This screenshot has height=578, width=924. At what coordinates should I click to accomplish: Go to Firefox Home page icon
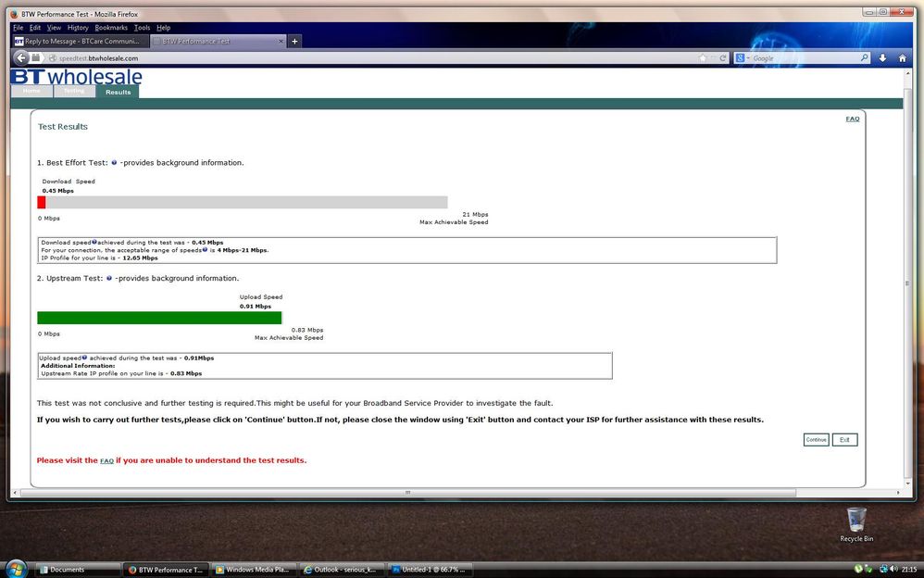[x=902, y=57]
